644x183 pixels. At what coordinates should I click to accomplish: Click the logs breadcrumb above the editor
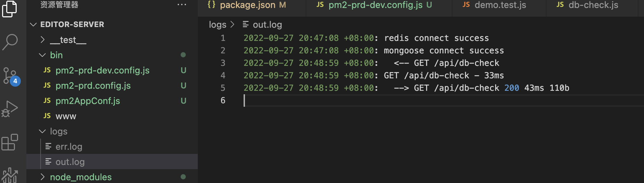point(218,25)
